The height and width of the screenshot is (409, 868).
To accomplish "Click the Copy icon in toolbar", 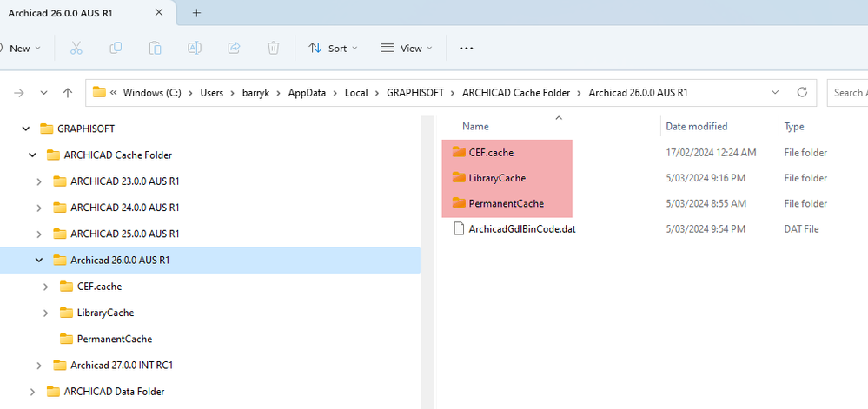I will pyautogui.click(x=116, y=48).
